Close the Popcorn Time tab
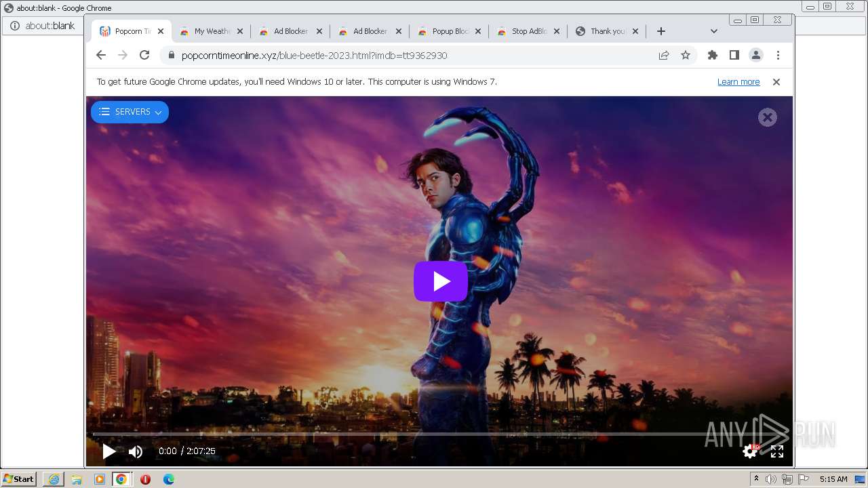 [161, 31]
